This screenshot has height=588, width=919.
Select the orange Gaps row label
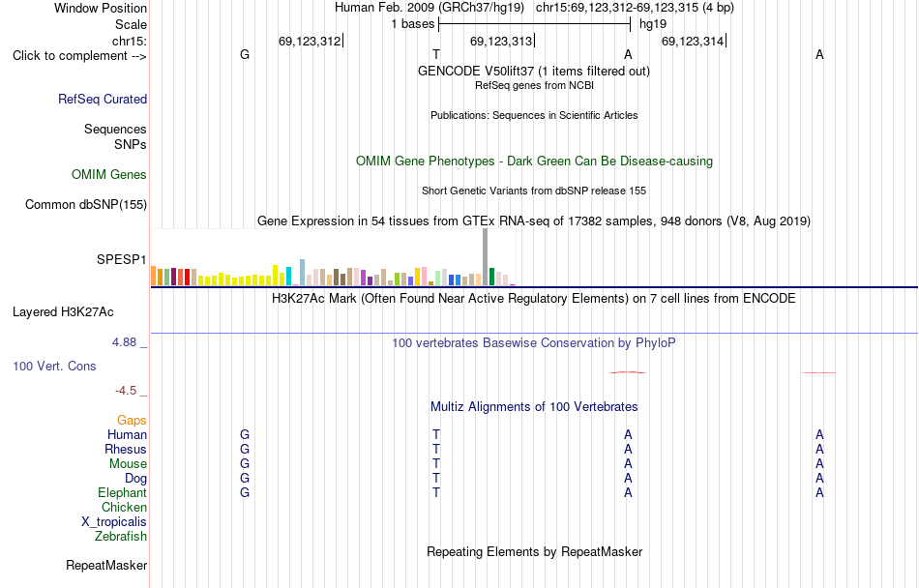tap(132, 420)
